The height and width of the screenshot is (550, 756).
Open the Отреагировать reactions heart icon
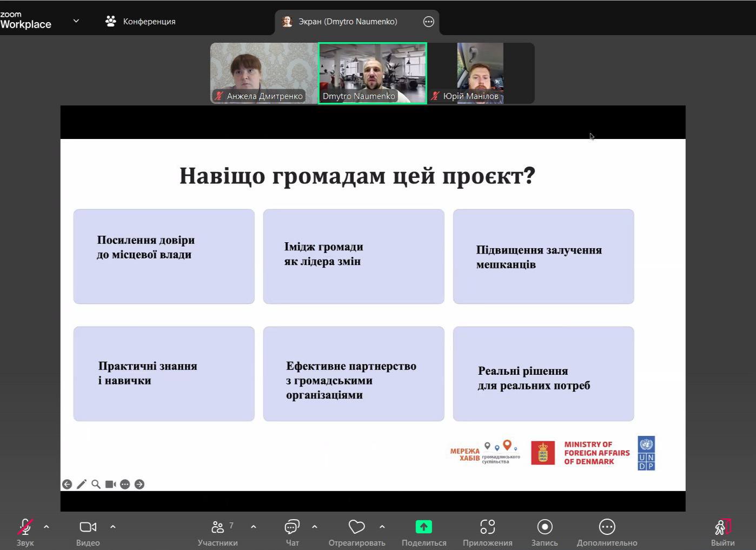point(356,527)
